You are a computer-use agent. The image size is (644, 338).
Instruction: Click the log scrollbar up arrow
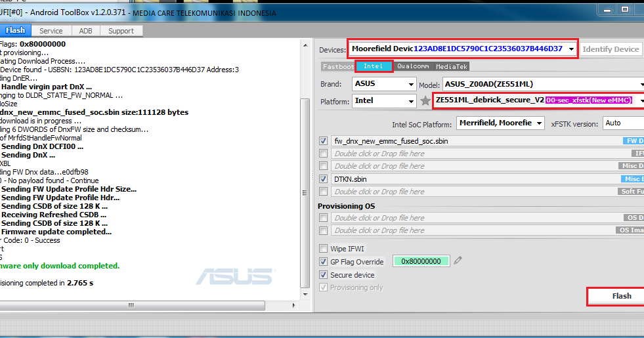click(305, 45)
